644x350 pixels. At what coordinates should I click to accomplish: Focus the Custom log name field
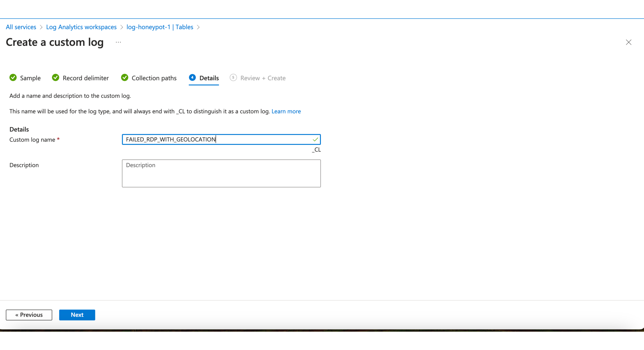[x=218, y=139]
